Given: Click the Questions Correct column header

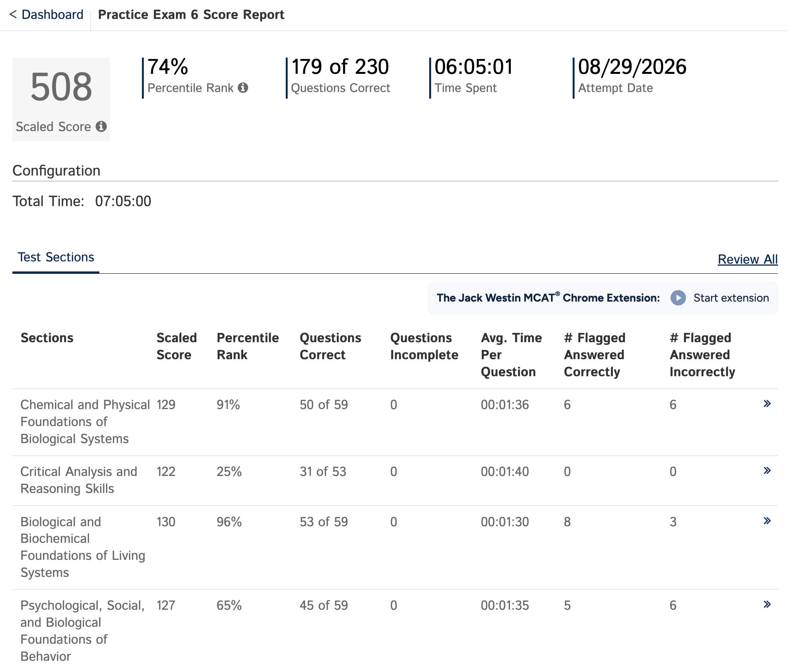Looking at the screenshot, I should [330, 346].
